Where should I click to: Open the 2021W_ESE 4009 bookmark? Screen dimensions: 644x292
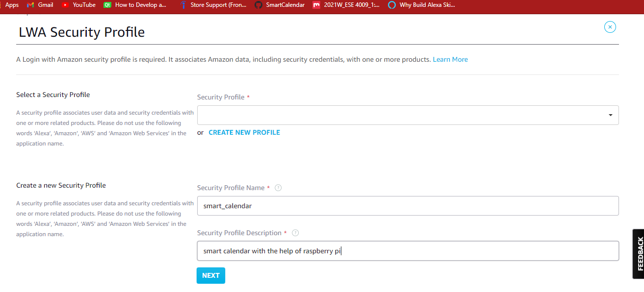(x=346, y=5)
